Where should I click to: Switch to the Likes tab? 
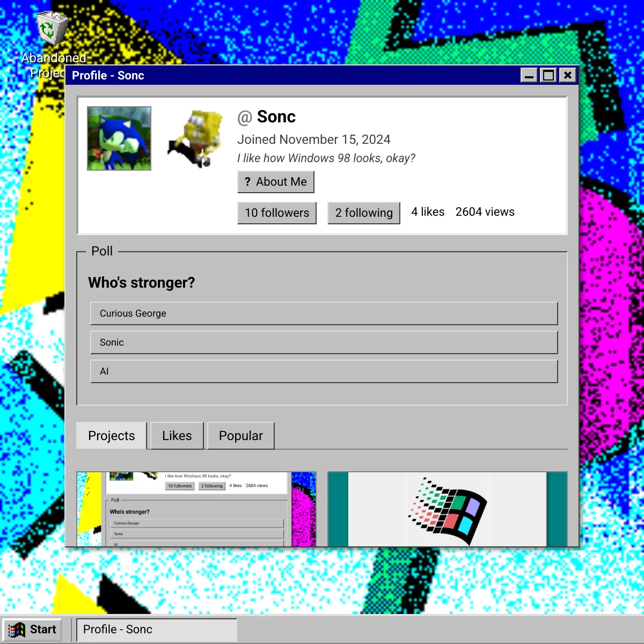pyautogui.click(x=177, y=436)
